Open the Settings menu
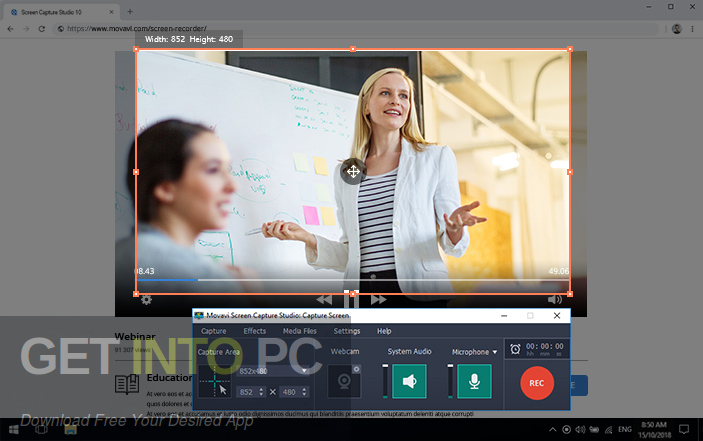Viewport: 703px width, 441px height. click(347, 331)
